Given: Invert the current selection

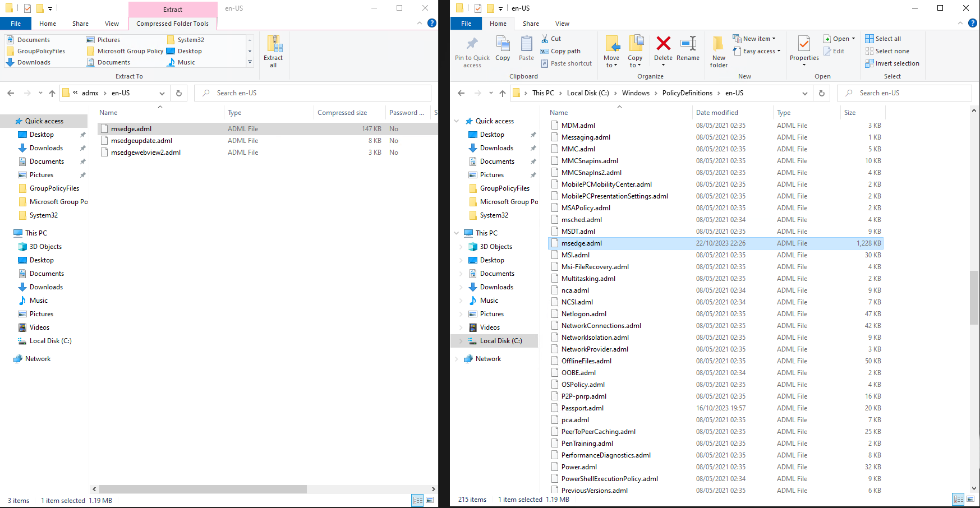Looking at the screenshot, I should [x=892, y=63].
